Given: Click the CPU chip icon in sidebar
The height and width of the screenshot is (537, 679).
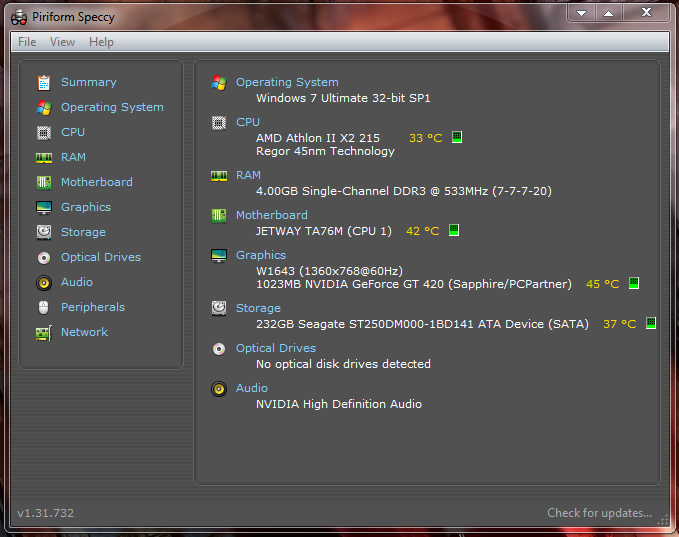Looking at the screenshot, I should [44, 132].
